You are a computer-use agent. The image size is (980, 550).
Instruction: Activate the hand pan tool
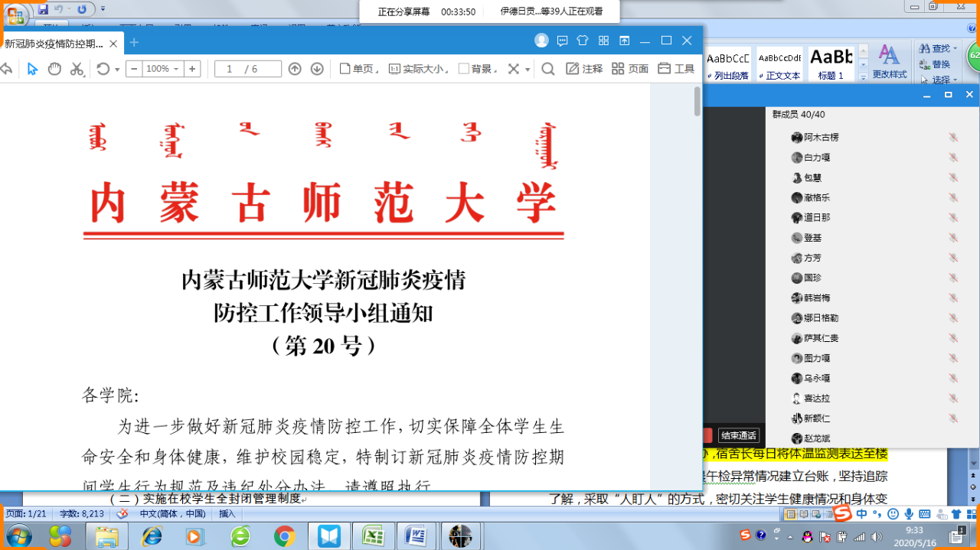(54, 69)
